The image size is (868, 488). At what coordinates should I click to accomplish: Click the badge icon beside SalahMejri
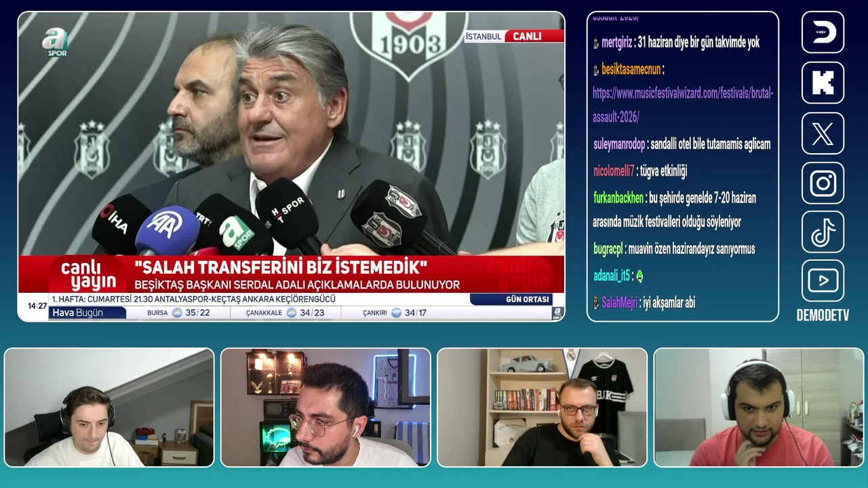[596, 303]
